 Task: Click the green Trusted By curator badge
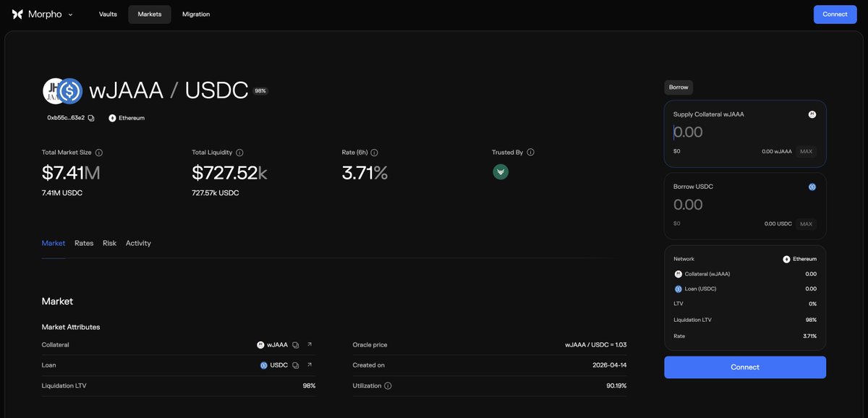[501, 172]
